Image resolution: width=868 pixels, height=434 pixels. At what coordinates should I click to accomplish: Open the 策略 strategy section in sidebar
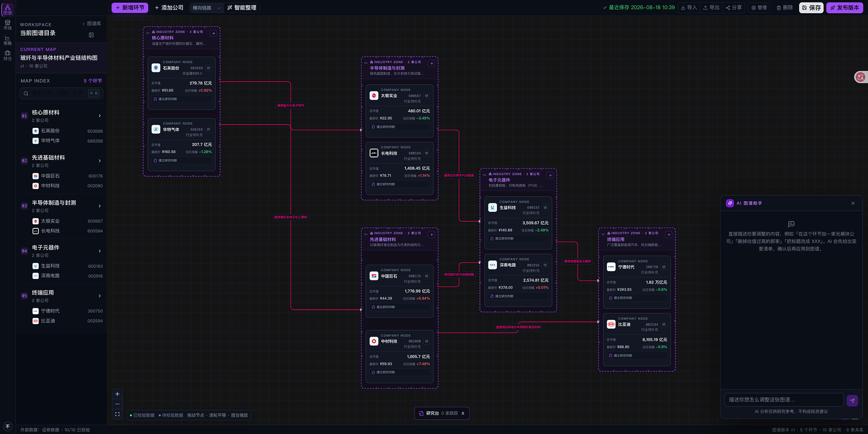pos(8,40)
